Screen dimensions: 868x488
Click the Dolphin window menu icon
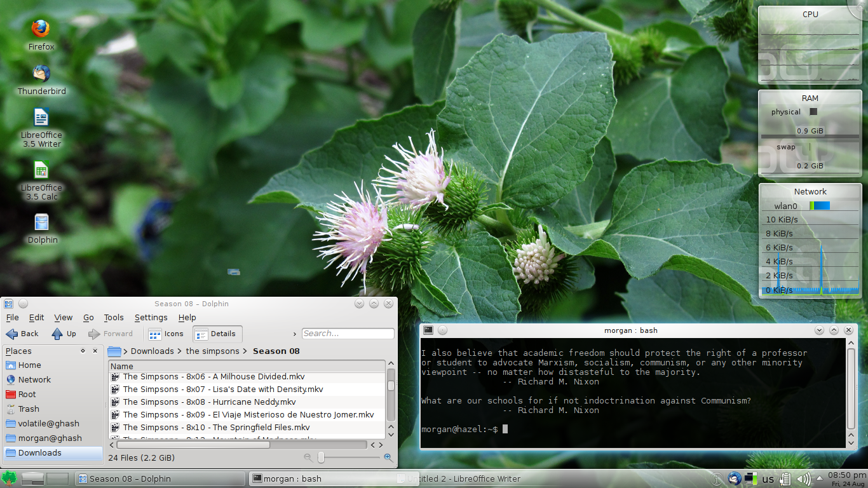pos(9,304)
